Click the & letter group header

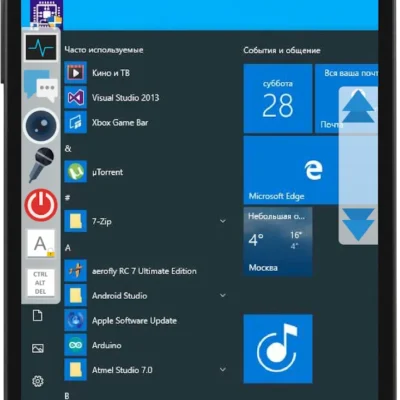click(68, 149)
